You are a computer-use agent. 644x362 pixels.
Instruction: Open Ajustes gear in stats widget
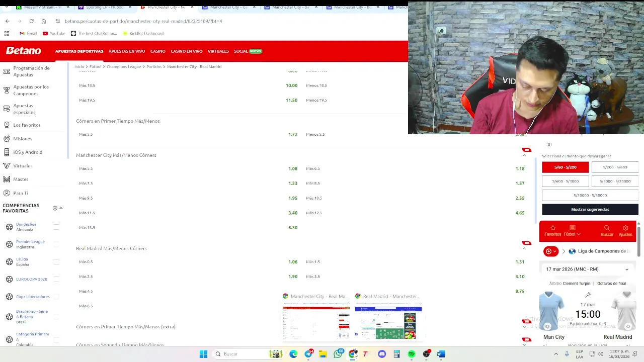coord(625,231)
